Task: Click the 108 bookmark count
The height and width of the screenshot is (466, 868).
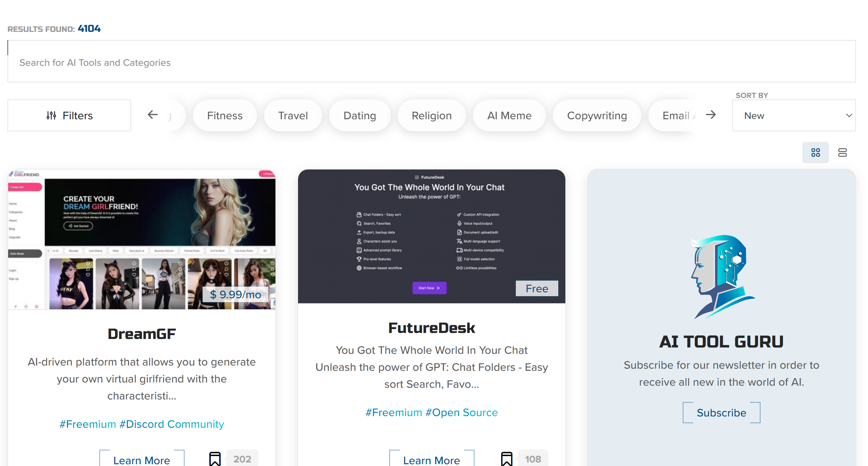Action: [x=533, y=459]
